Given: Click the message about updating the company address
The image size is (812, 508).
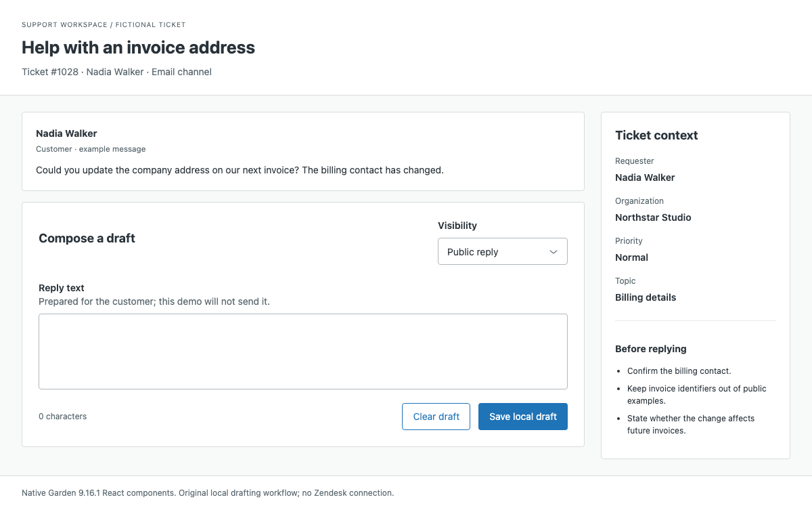Looking at the screenshot, I should coord(240,170).
